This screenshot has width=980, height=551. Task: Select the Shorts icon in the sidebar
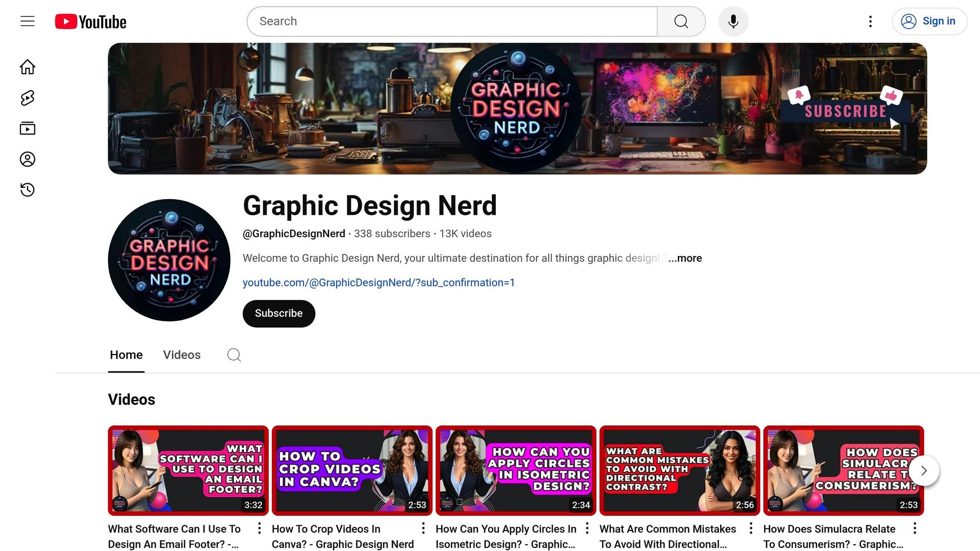27,97
